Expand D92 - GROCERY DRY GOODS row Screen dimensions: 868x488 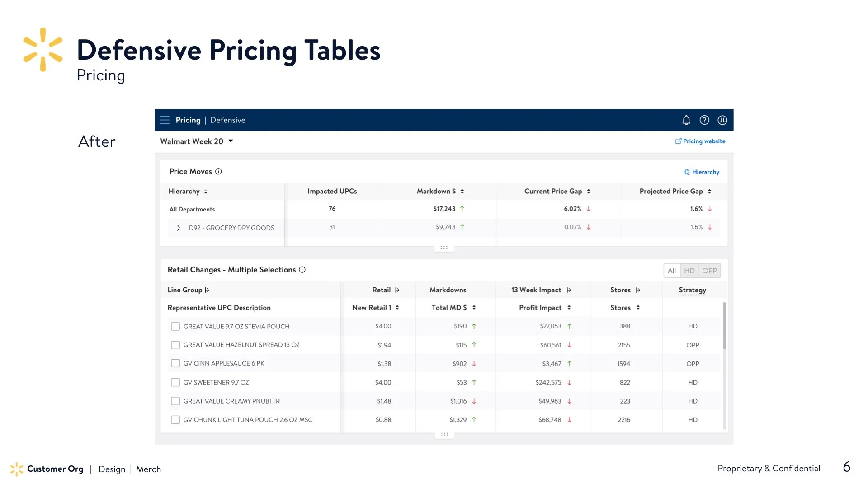[178, 228]
